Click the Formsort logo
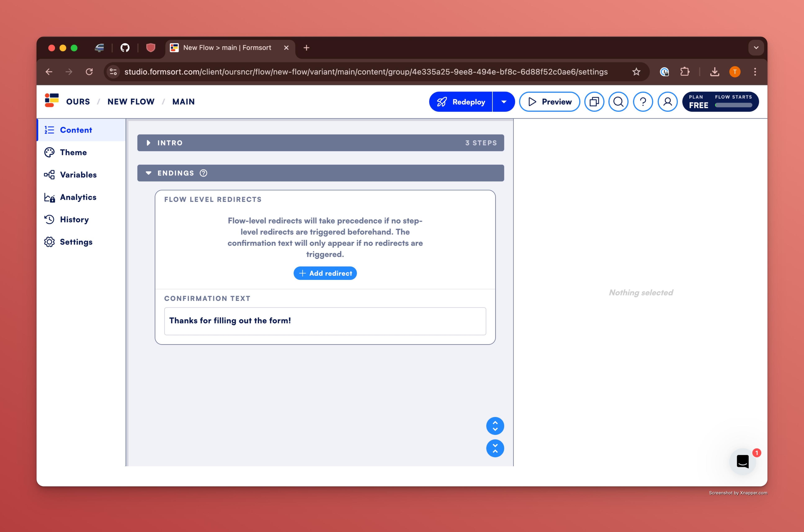The height and width of the screenshot is (532, 804). (x=52, y=101)
